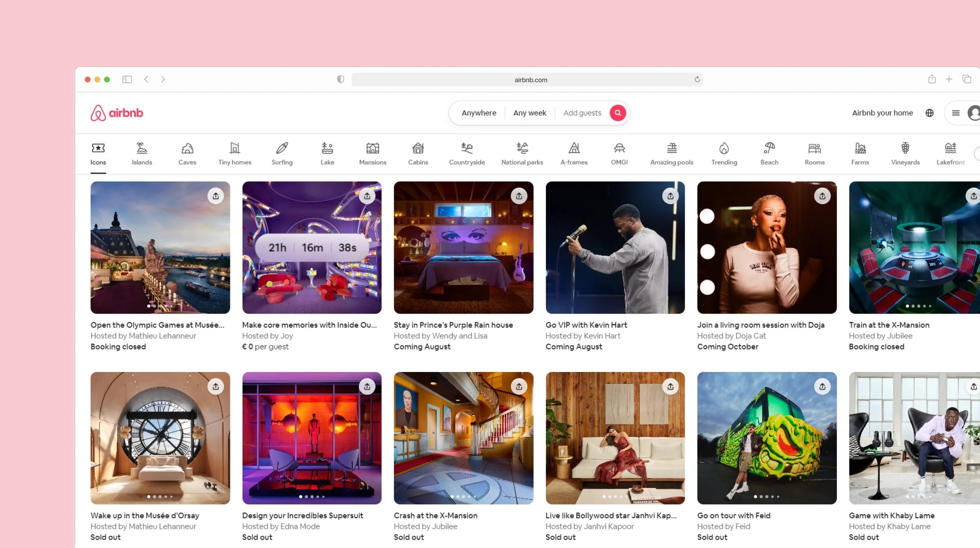Open the Prince's Purple Rain house photo
Image resolution: width=980 pixels, height=548 pixels.
(x=463, y=247)
